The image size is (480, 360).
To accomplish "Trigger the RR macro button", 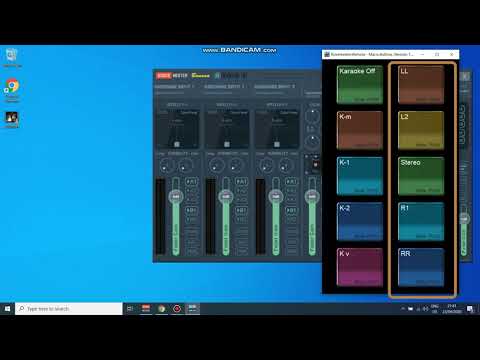I will coord(421,267).
